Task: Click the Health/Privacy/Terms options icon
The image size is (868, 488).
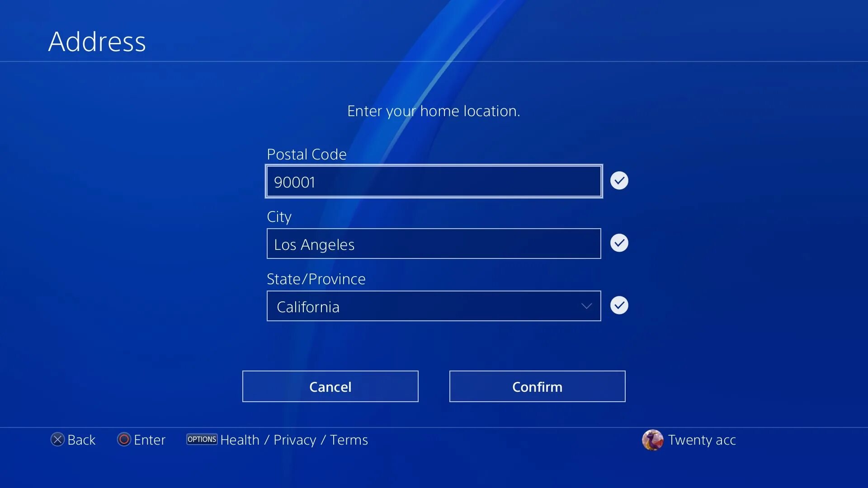Action: pyautogui.click(x=202, y=439)
